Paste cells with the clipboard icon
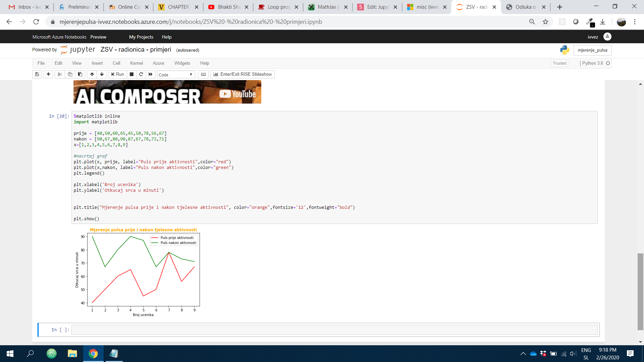644x362 pixels. pyautogui.click(x=80, y=74)
